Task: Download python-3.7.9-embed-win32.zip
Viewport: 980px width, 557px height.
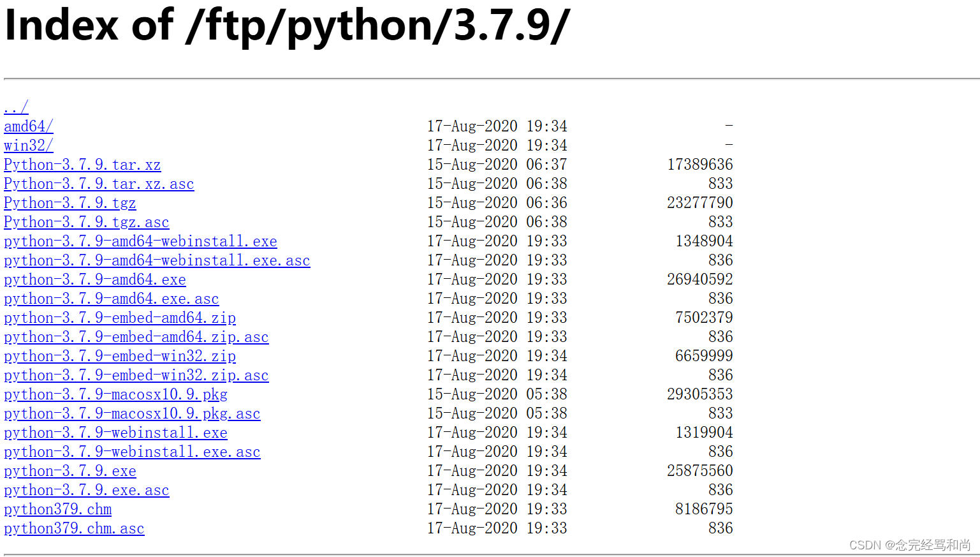Action: click(x=119, y=356)
